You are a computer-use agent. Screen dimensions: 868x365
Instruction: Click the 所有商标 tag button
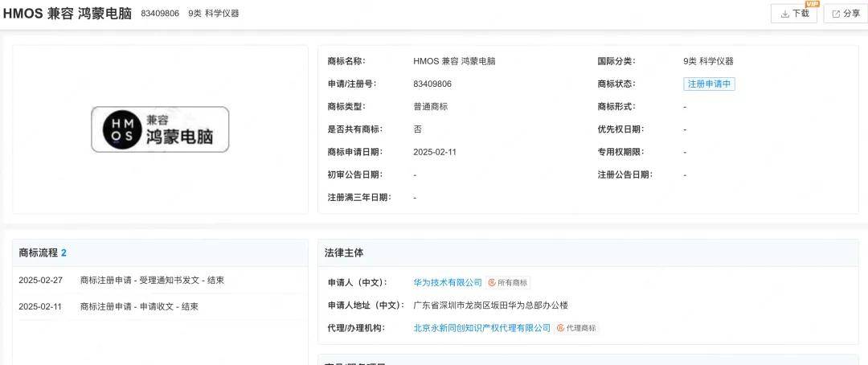(x=508, y=282)
